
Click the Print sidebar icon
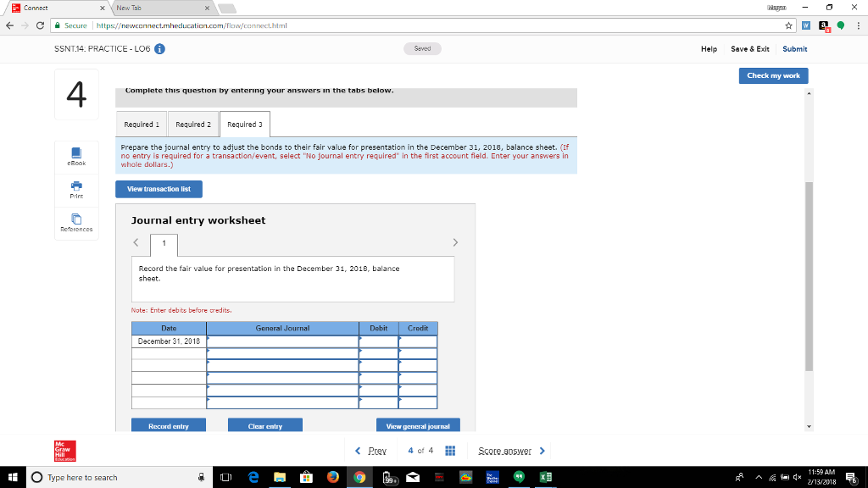tap(76, 190)
